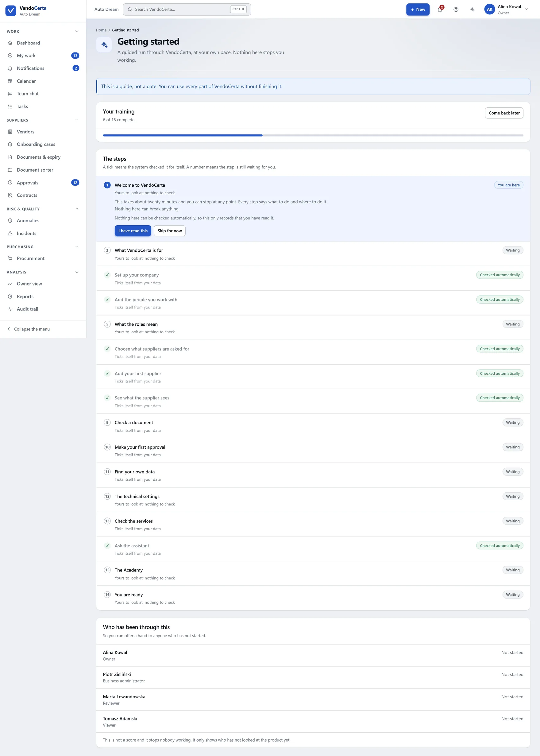Follow the Home breadcrumb link
Viewport: 540px width, 756px height.
click(x=101, y=30)
